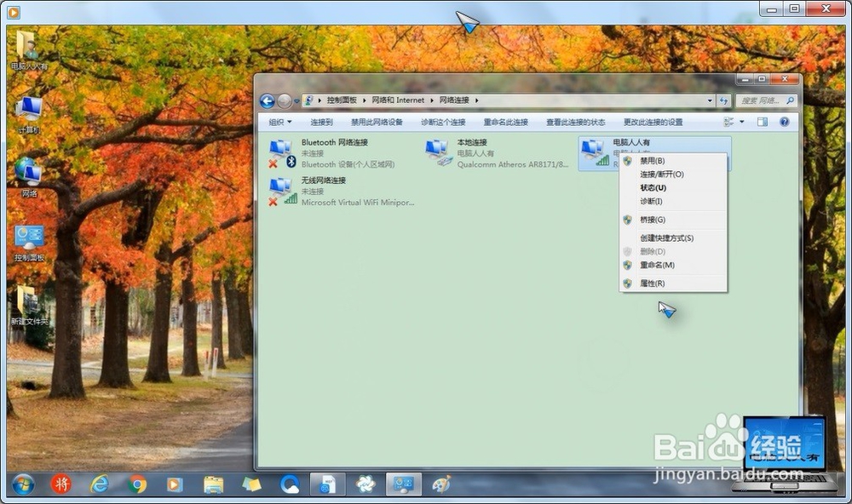
Task: Click the 计算机 desktop icon
Action: click(28, 115)
